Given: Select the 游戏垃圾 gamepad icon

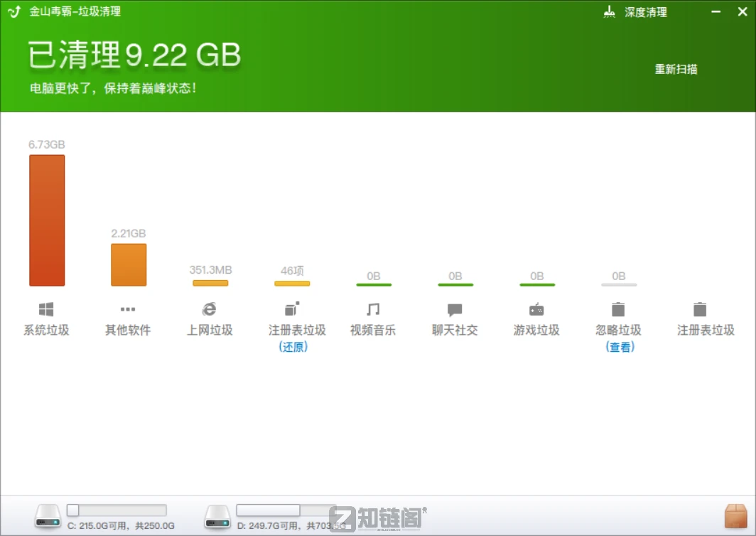Looking at the screenshot, I should (x=537, y=309).
